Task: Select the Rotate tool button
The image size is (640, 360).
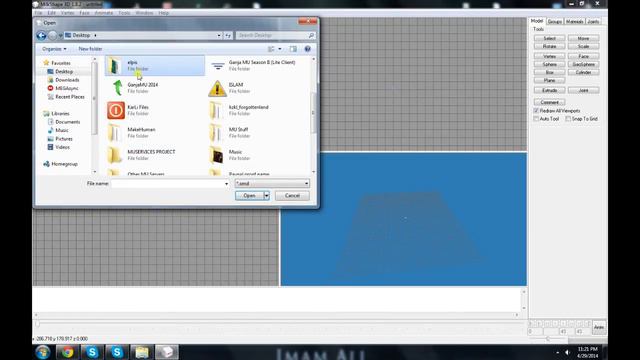Action: [549, 47]
